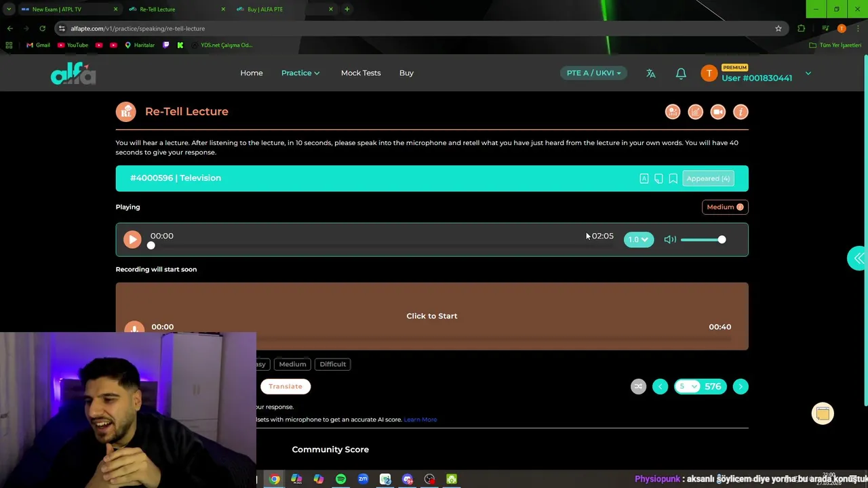Bookmark question #4000596 Television

pyautogui.click(x=673, y=178)
